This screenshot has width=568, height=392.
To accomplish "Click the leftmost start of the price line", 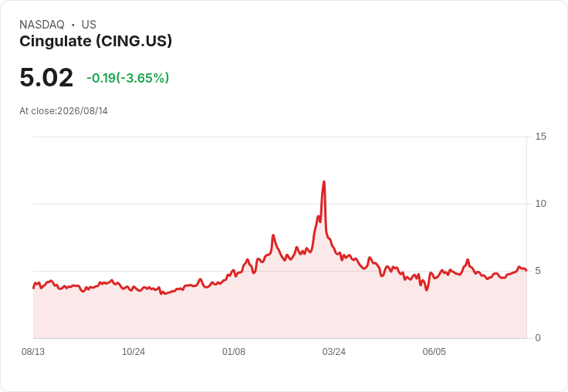I will tap(34, 288).
